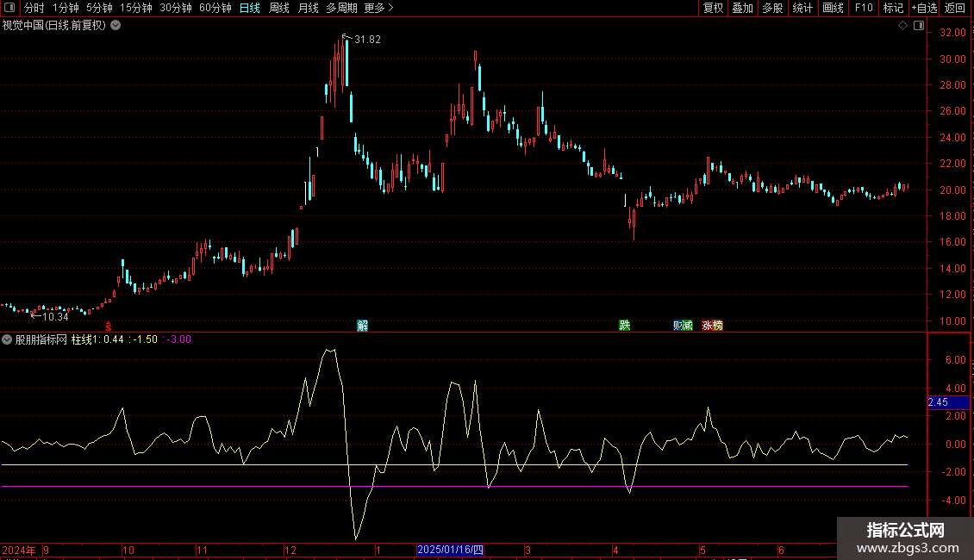This screenshot has width=974, height=560.
Task: Click the yellow -1.50 indicator value
Action: (x=146, y=339)
